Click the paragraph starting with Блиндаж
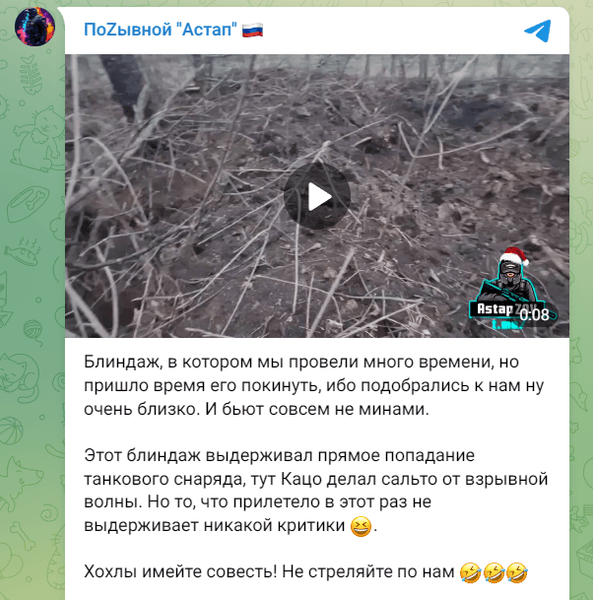The height and width of the screenshot is (600, 593). pos(314,386)
